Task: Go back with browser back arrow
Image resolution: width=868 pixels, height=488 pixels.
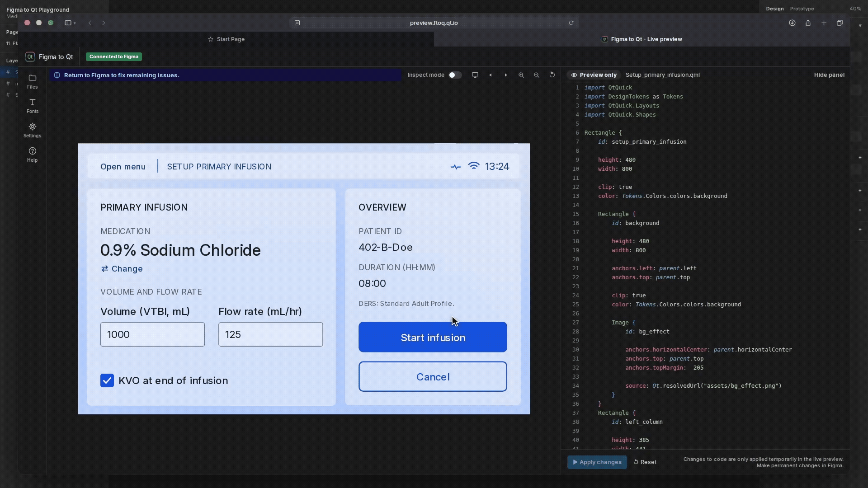Action: tap(90, 23)
